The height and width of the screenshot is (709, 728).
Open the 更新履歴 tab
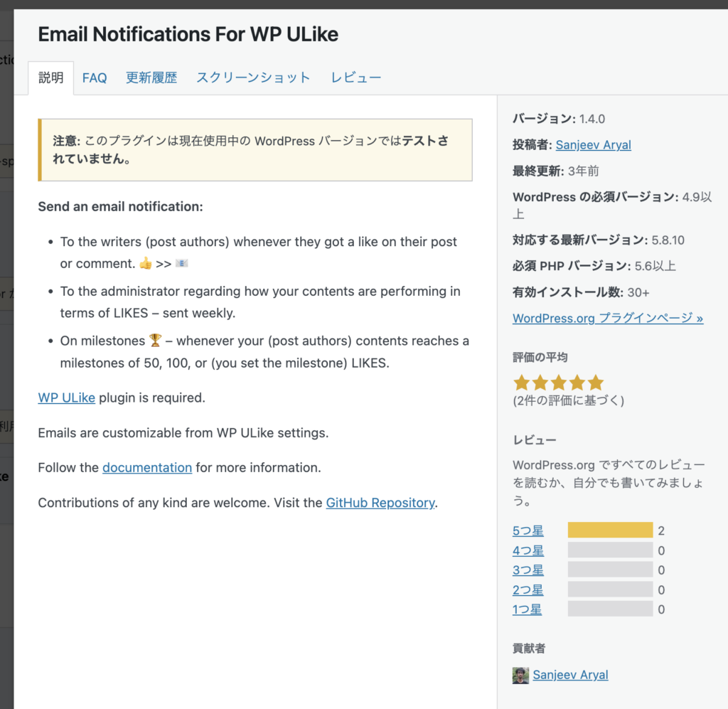click(x=151, y=78)
